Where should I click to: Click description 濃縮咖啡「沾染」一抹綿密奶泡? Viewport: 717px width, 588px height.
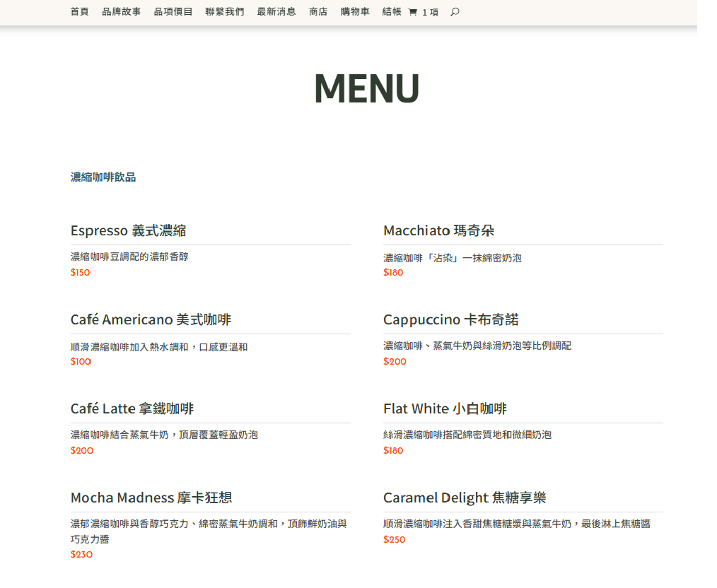(x=453, y=258)
